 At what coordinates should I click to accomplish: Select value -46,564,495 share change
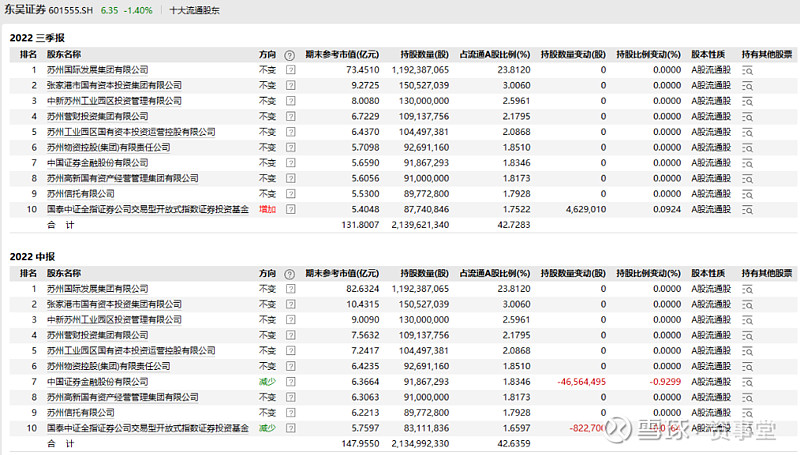582,382
